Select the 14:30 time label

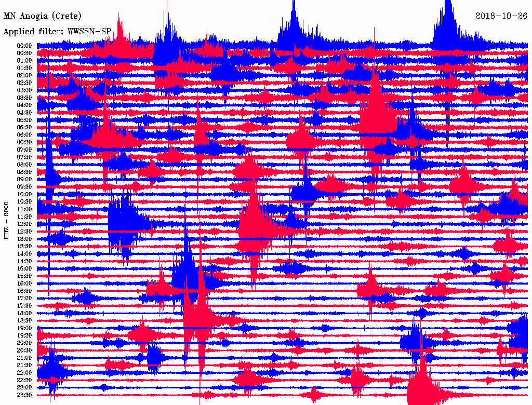point(24,262)
